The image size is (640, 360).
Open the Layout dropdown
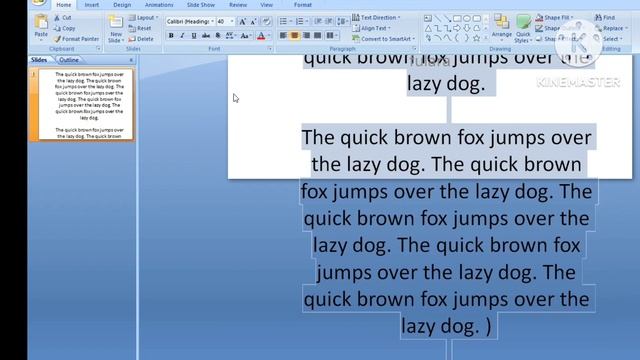click(143, 18)
